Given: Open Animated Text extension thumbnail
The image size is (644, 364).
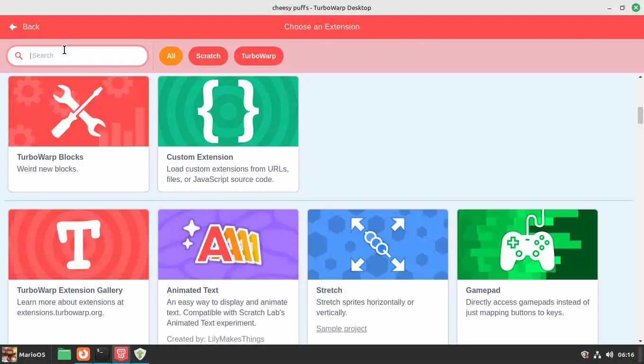Looking at the screenshot, I should pyautogui.click(x=228, y=245).
